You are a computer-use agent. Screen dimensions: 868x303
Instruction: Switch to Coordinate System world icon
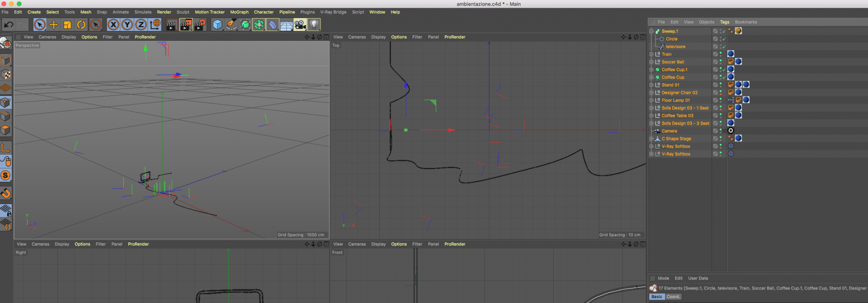155,24
